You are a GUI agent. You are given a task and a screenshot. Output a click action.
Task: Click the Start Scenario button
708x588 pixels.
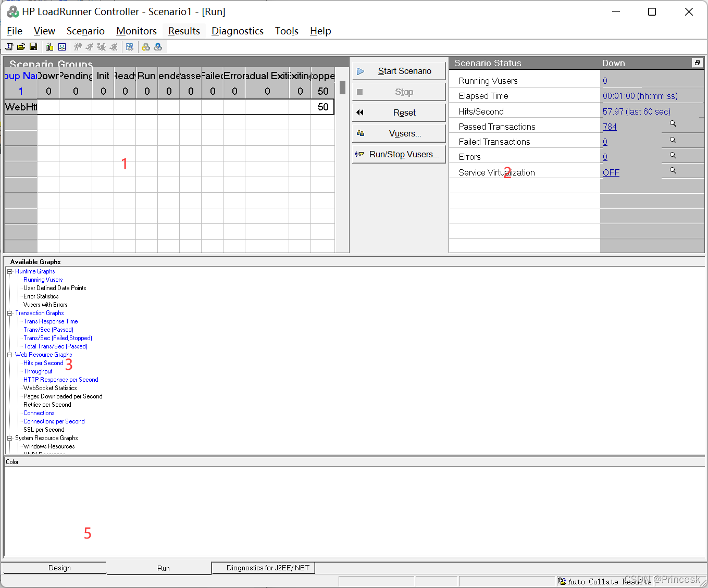pos(399,71)
